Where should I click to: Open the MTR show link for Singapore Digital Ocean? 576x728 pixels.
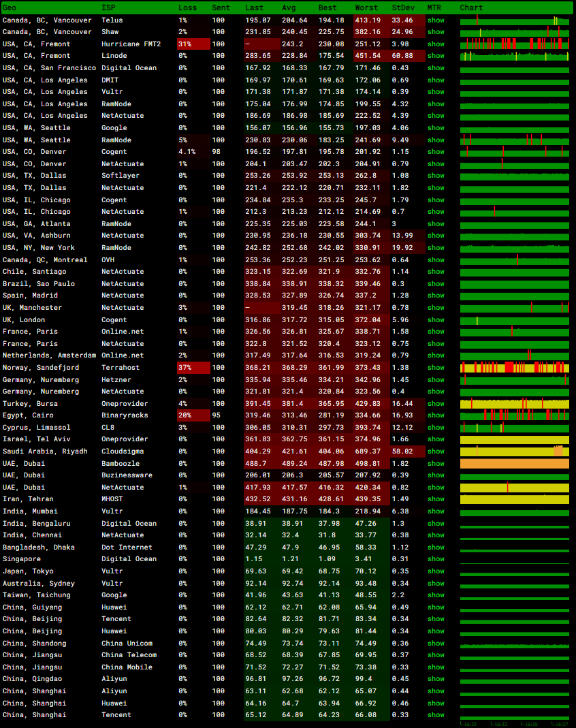coord(436,559)
